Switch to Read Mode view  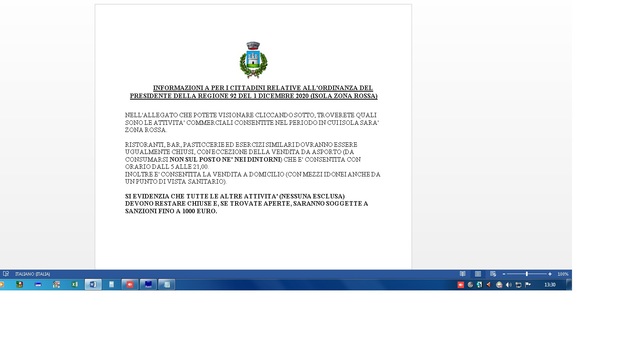click(x=462, y=274)
